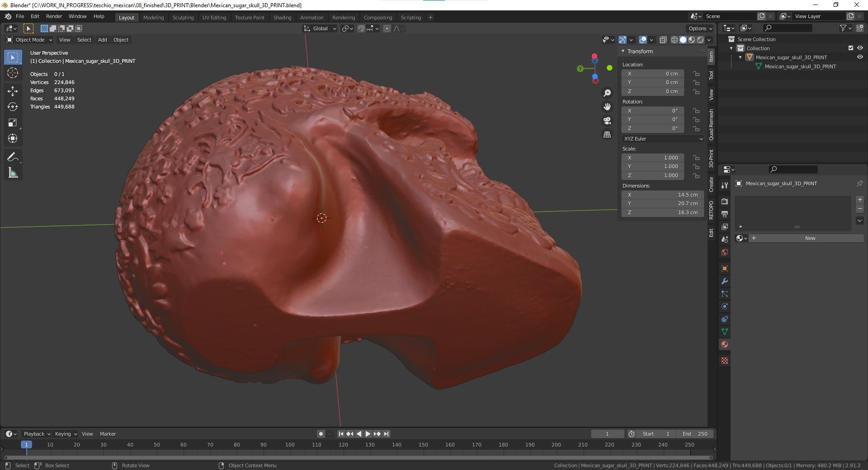This screenshot has height=470, width=868.
Task: Open Texture properties checker icon
Action: pos(725,361)
